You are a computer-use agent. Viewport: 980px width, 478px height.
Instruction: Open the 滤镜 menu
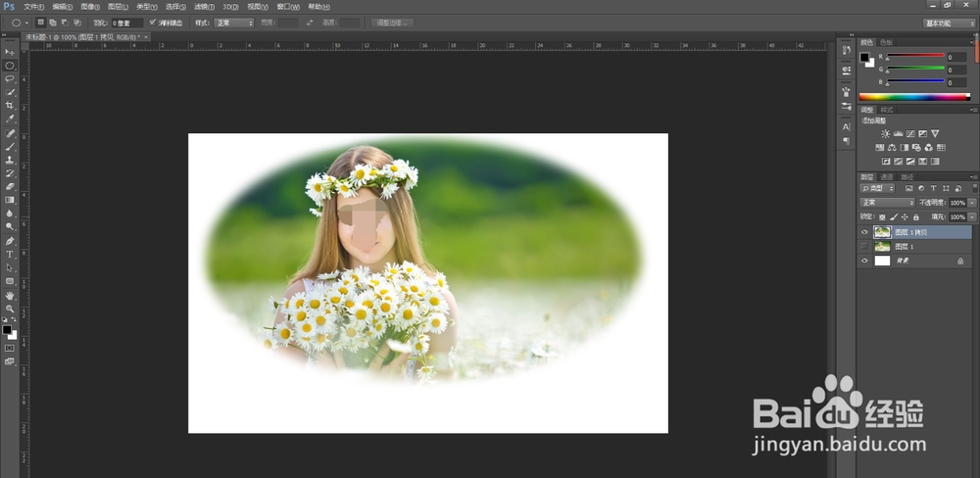tap(203, 7)
